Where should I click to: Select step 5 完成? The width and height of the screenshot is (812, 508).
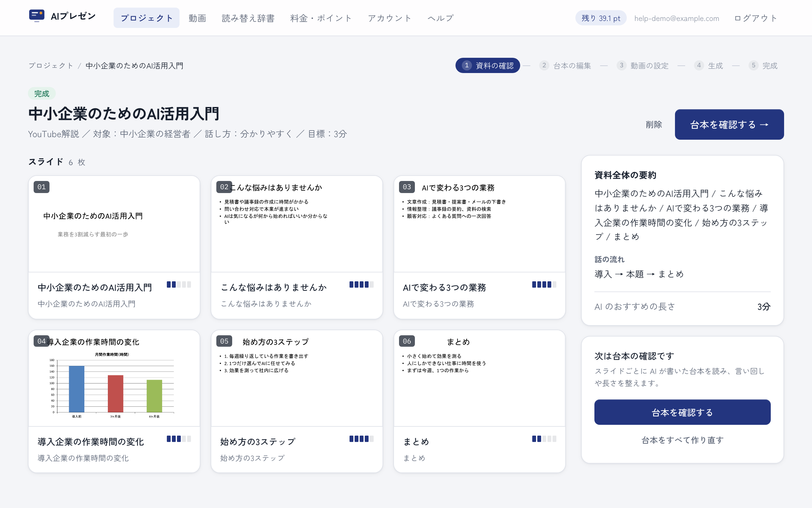763,65
